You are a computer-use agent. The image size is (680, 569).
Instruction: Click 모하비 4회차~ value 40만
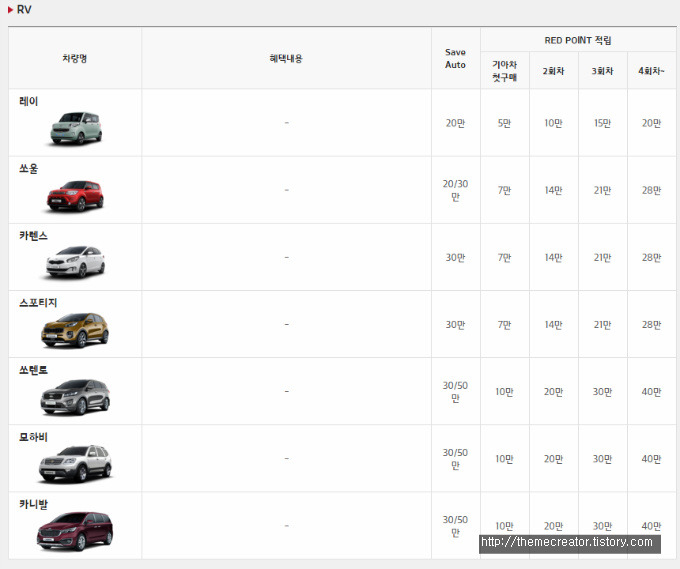651,459
